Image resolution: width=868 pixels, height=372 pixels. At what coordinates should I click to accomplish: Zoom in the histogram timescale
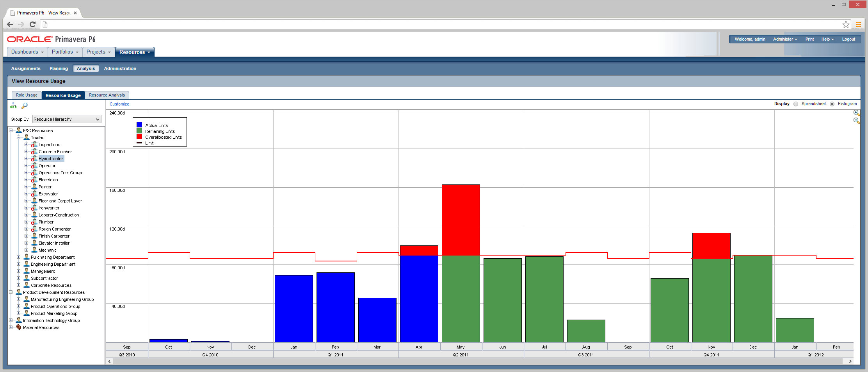(856, 113)
